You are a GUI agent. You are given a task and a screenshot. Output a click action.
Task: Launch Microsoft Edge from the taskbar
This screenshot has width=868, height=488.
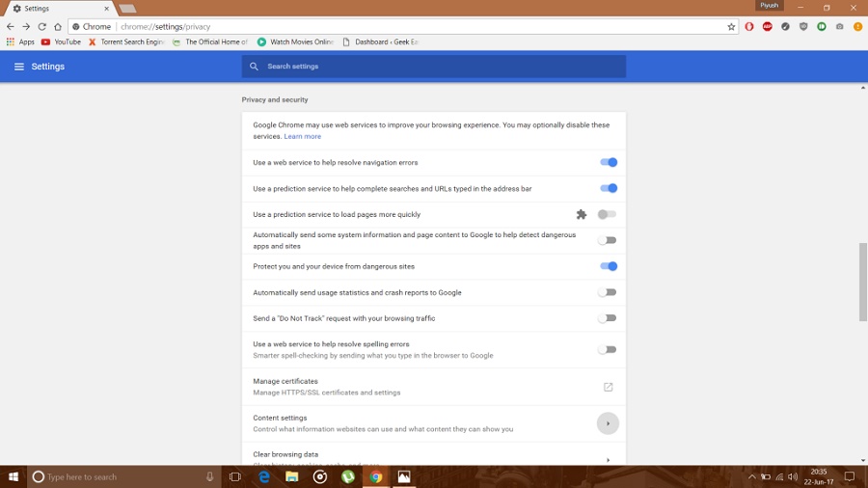tap(264, 476)
